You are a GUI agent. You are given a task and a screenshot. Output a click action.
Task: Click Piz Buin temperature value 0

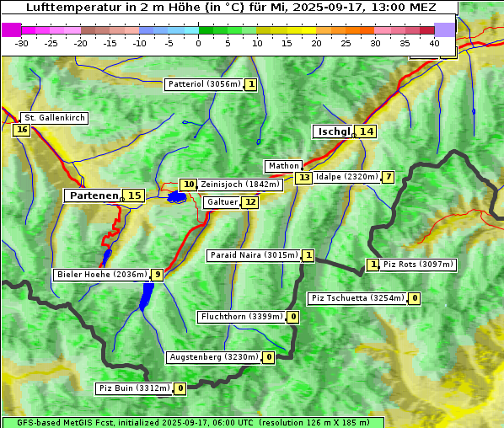(x=180, y=388)
